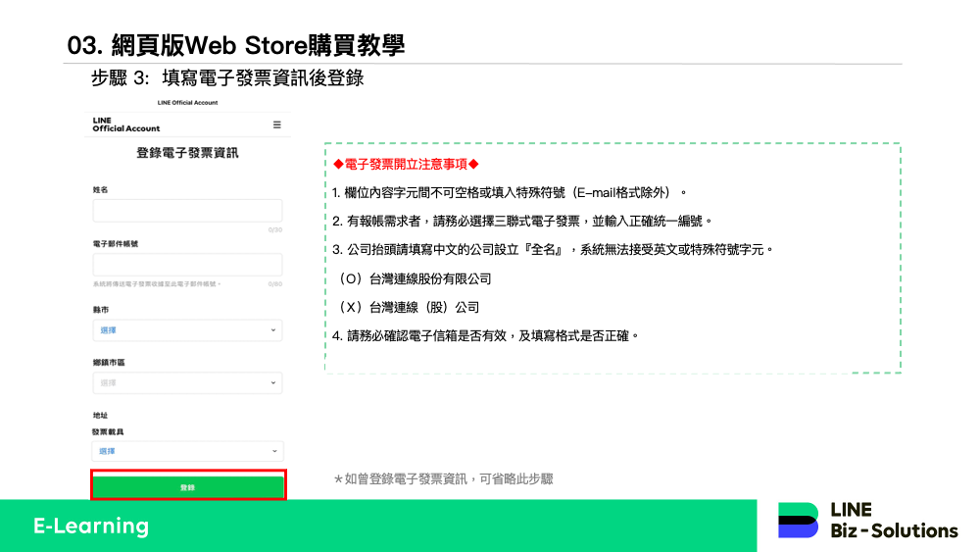Click the E-Learning label in footer
The height and width of the screenshot is (552, 980).
point(91,526)
